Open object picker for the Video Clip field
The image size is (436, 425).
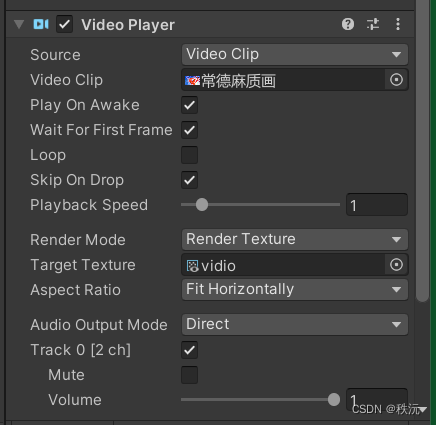[x=396, y=80]
